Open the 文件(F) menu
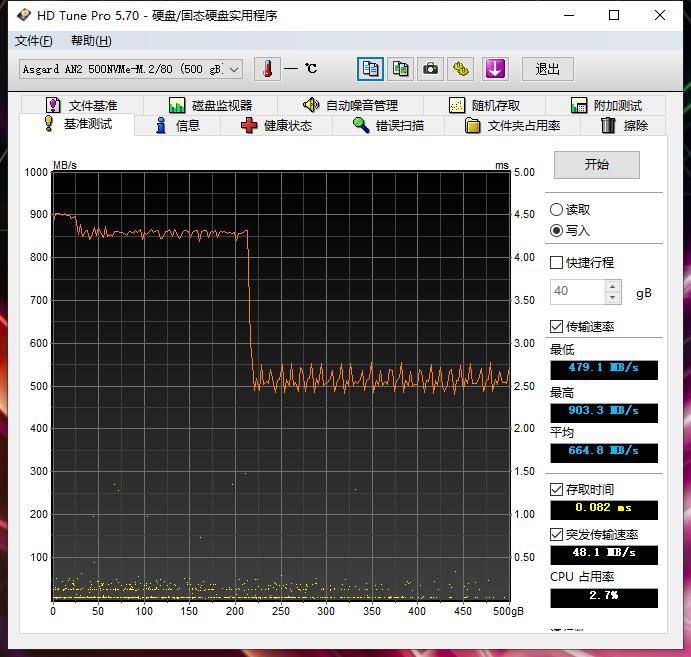Image resolution: width=691 pixels, height=657 pixels. click(34, 41)
